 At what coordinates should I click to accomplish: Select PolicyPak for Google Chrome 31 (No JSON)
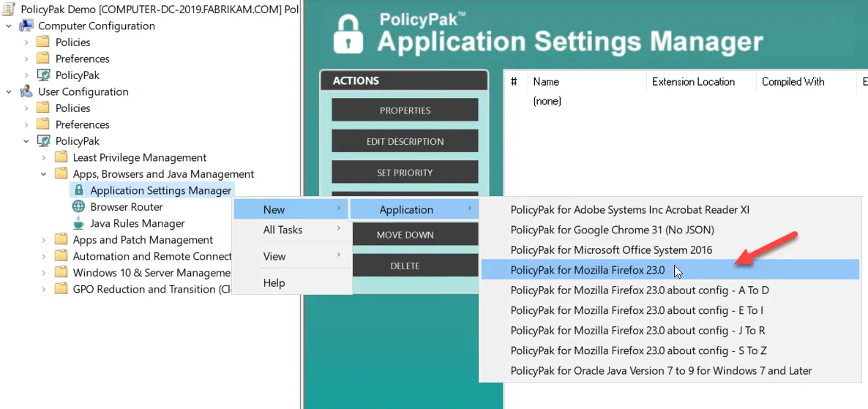tap(670, 230)
